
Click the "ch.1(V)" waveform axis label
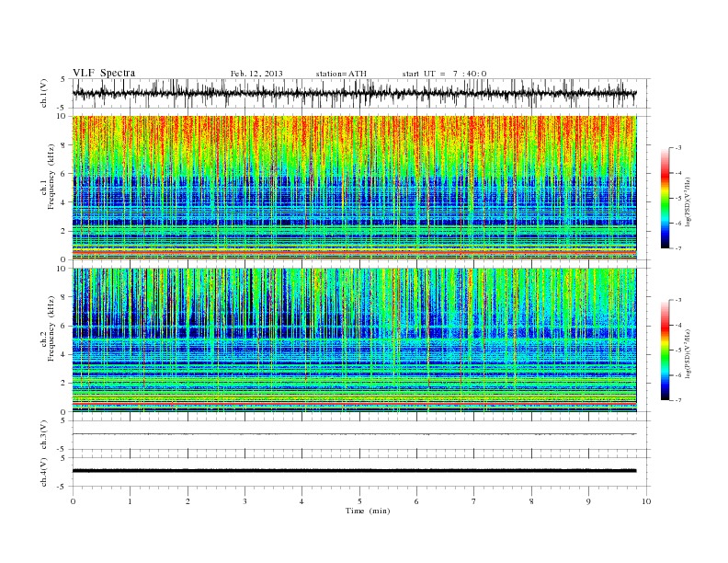44,93
